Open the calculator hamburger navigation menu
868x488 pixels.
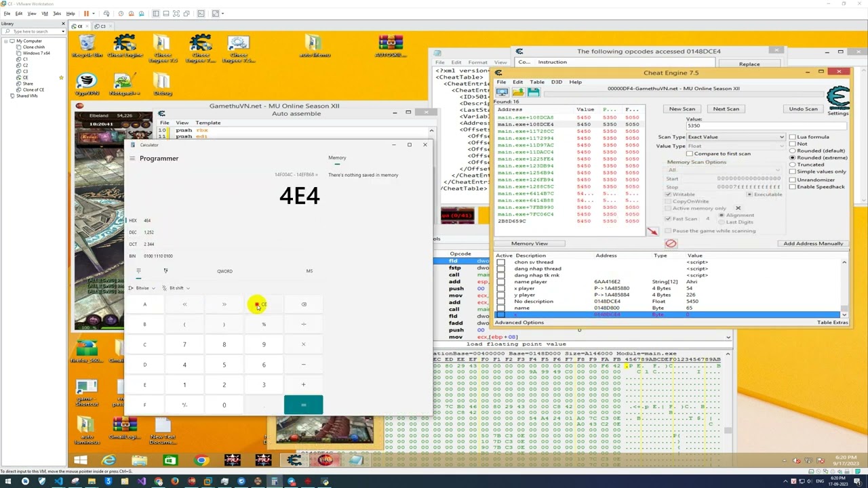132,158
